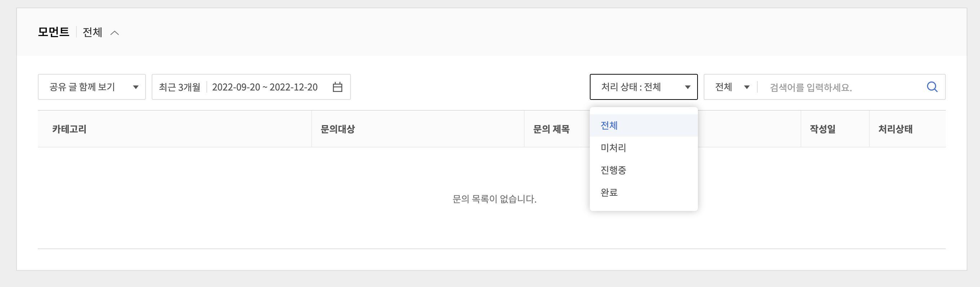This screenshot has width=980, height=287.
Task: Choose 미처리 from status options
Action: click(613, 148)
